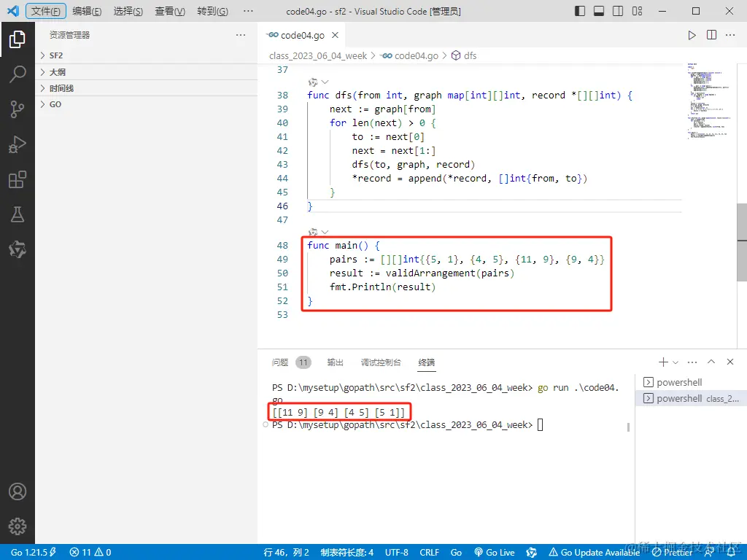Open the 查看(V) menu

click(x=170, y=11)
